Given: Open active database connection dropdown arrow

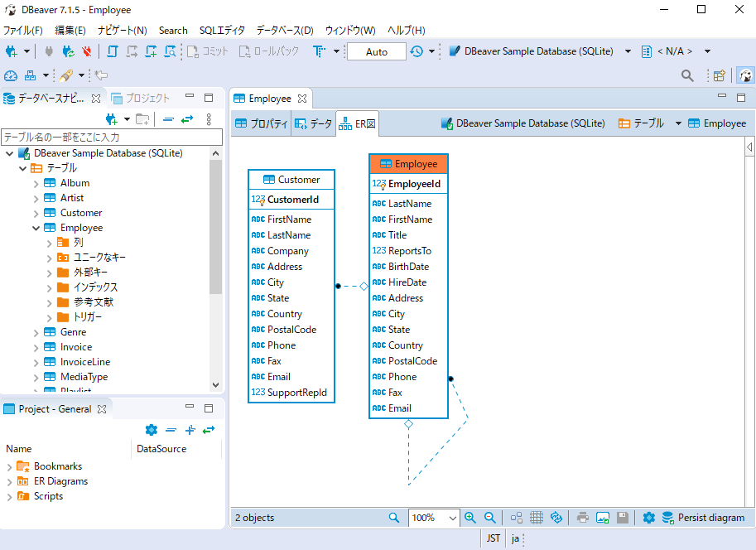Looking at the screenshot, I should pos(628,51).
